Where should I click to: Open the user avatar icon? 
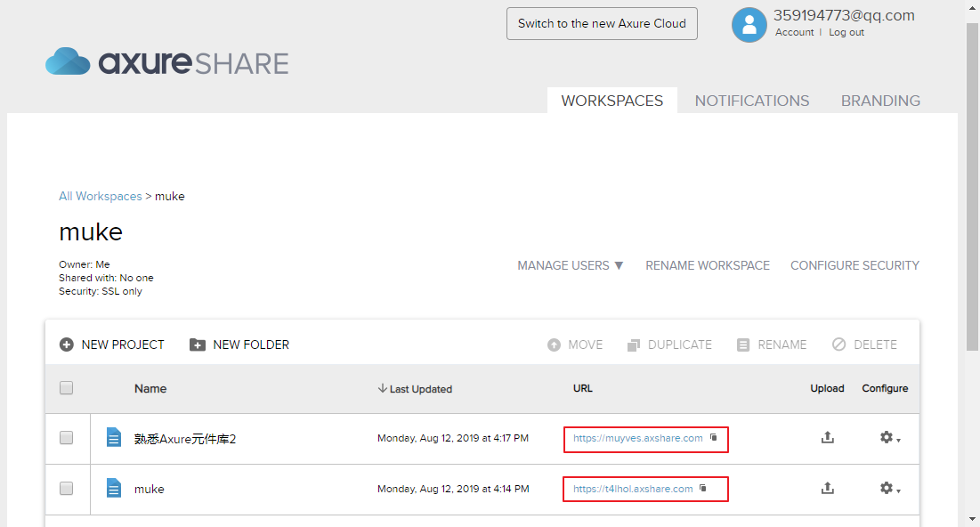tap(749, 24)
